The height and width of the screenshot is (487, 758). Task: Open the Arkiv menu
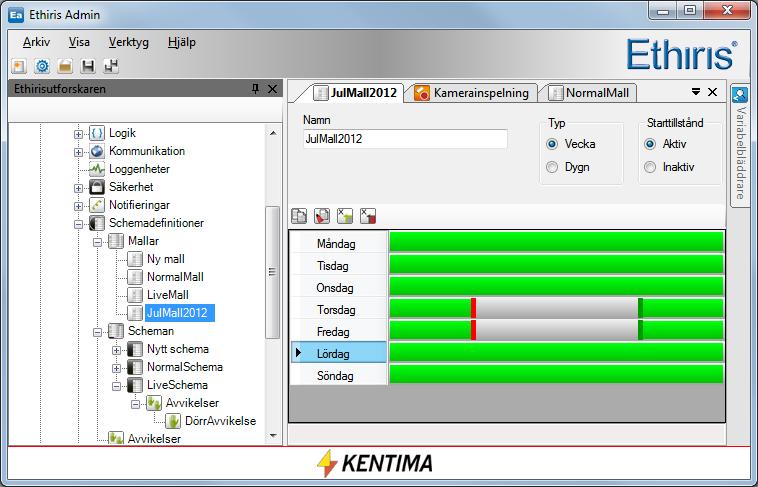pos(37,42)
